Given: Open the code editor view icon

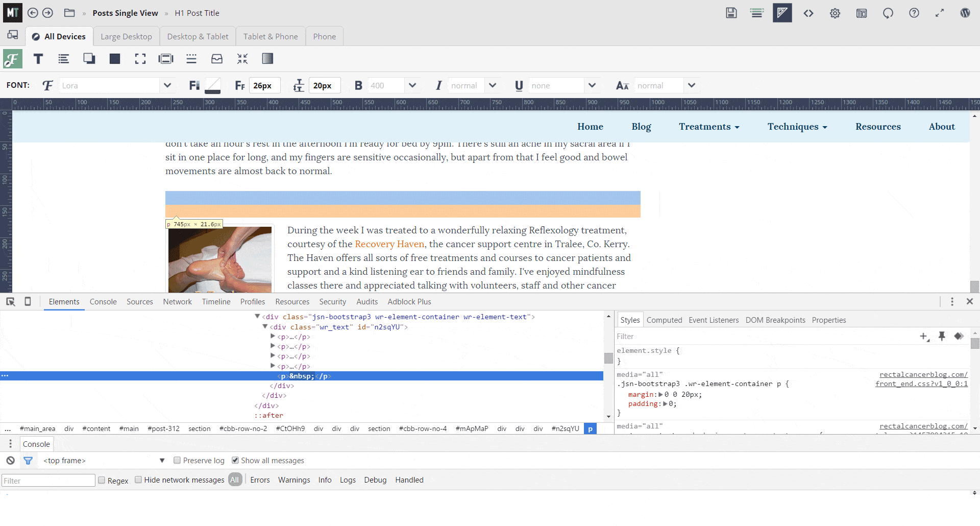Looking at the screenshot, I should [808, 13].
